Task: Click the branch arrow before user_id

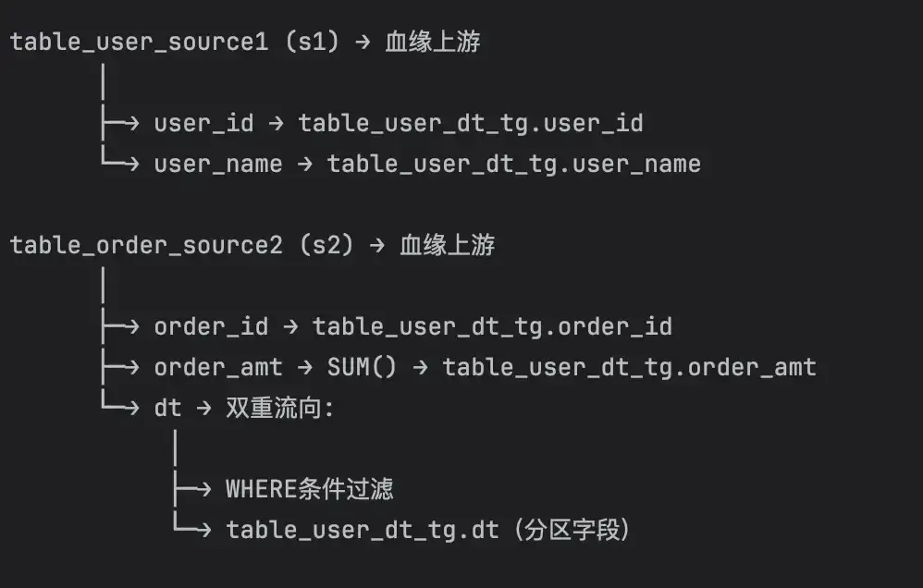Action: (x=120, y=123)
